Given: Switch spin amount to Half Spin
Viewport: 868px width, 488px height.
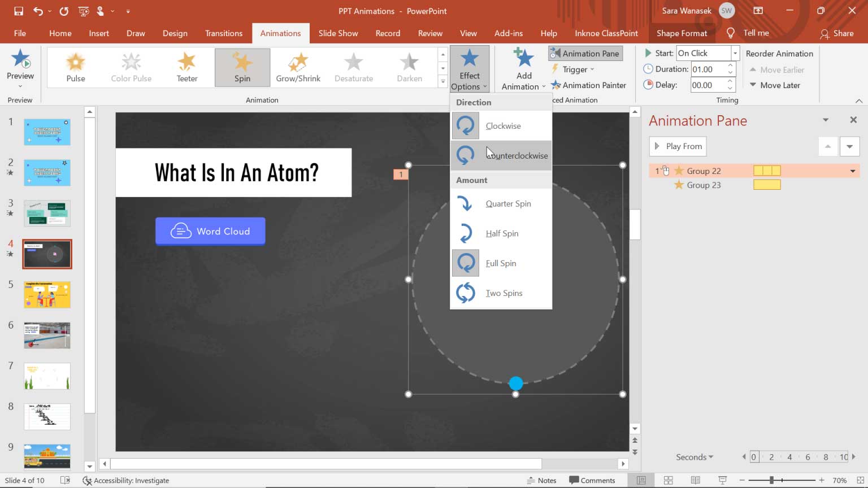Looking at the screenshot, I should pyautogui.click(x=502, y=233).
